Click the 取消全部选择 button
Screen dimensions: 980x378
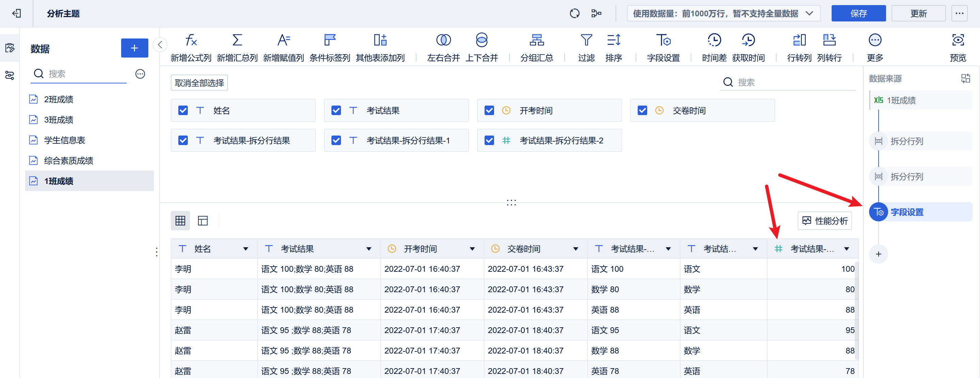[x=199, y=82]
